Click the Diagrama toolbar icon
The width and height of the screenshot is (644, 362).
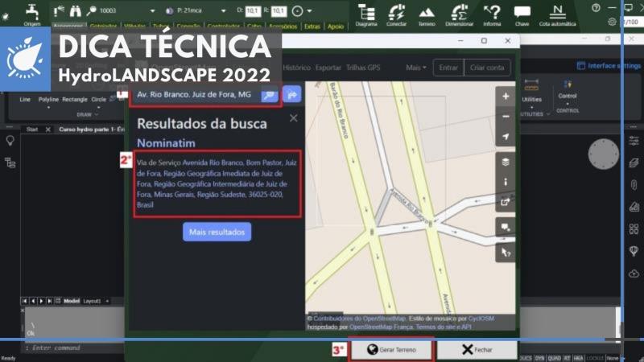coord(366,14)
